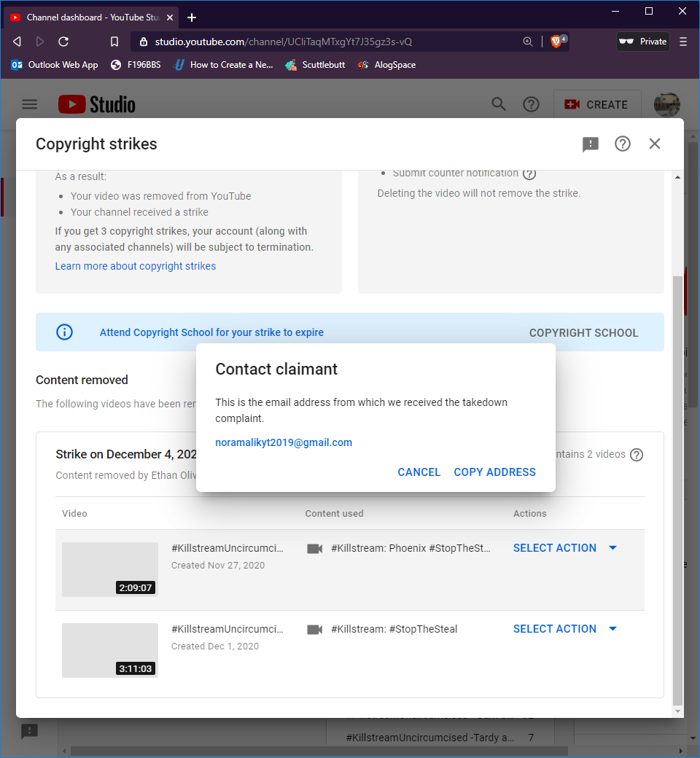Click the browser forward arrow
Image resolution: width=700 pixels, height=758 pixels.
(40, 42)
